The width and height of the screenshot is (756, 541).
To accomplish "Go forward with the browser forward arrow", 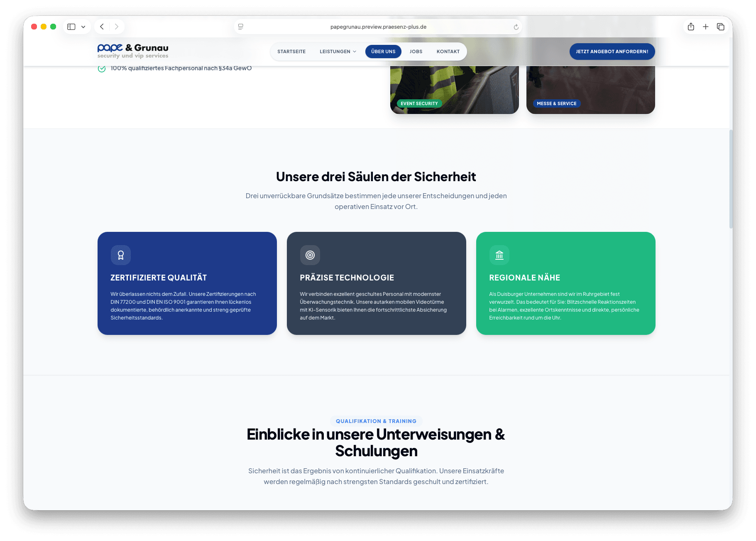I will tap(117, 27).
